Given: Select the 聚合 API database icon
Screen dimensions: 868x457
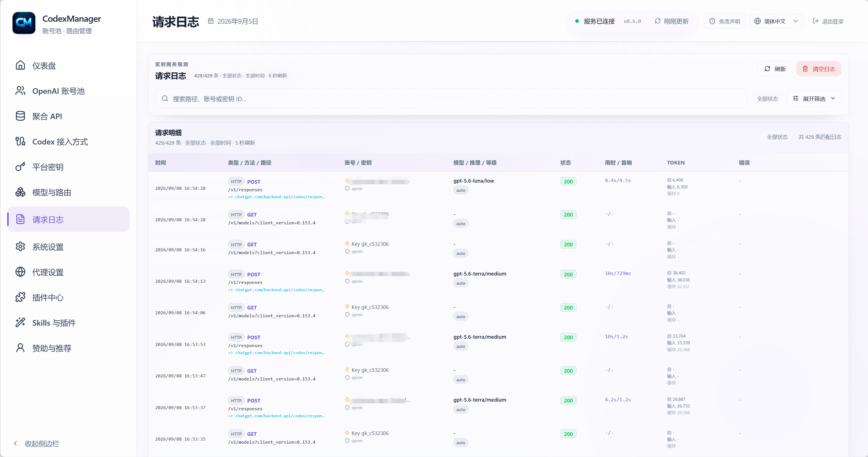Looking at the screenshot, I should (20, 116).
